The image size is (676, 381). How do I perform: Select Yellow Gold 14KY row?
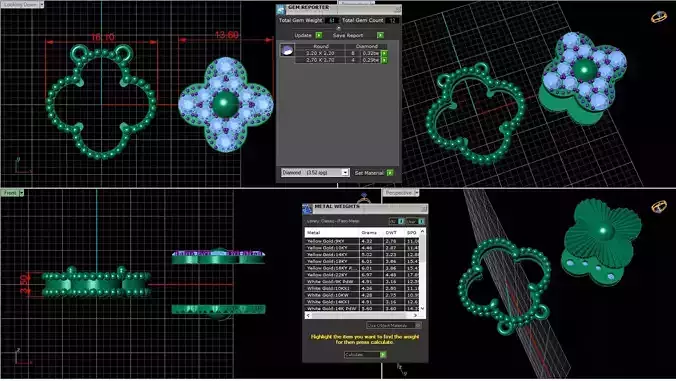point(362,255)
